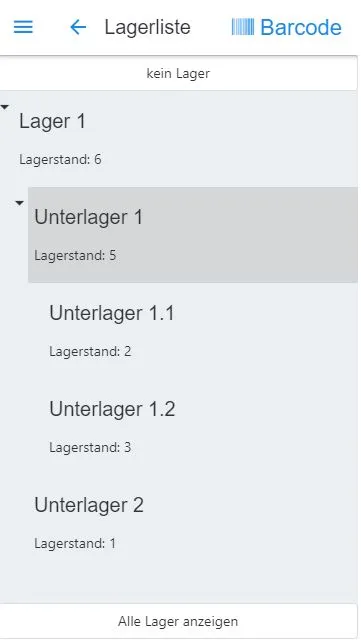Screen dimensions: 361x642
Task: Click Lagerstand: 3 under Unterlager 1.2
Action: (90, 447)
